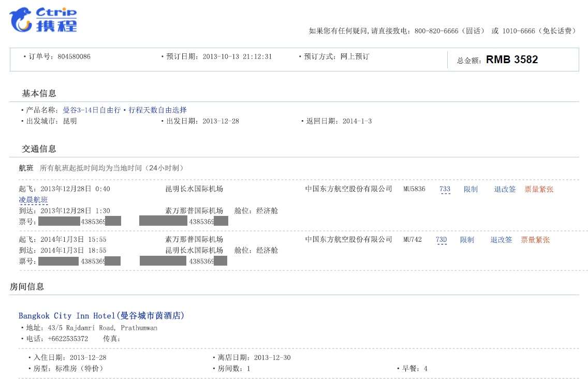Click aircraft type 73D for flight MU742
588x379 pixels.
point(442,239)
